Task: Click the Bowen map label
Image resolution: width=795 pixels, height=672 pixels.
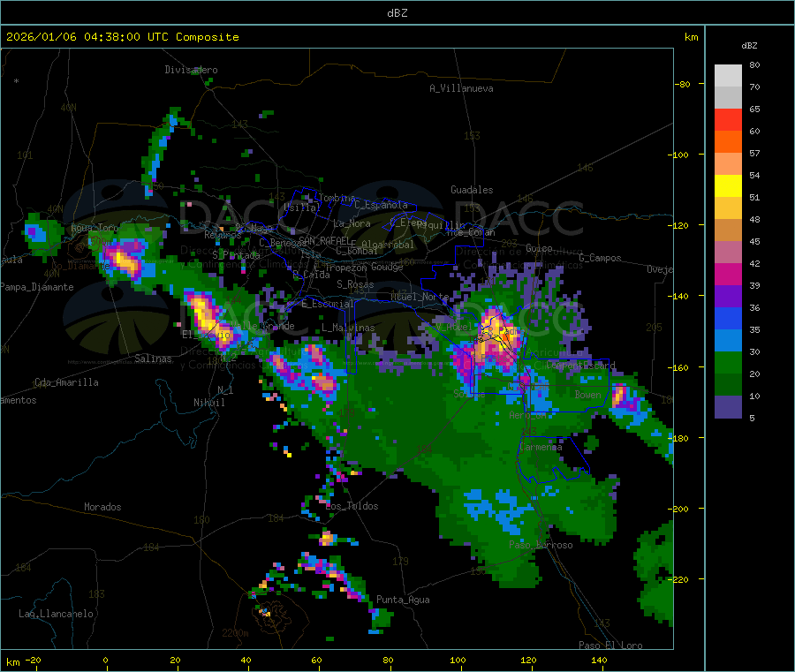Action: click(x=588, y=394)
